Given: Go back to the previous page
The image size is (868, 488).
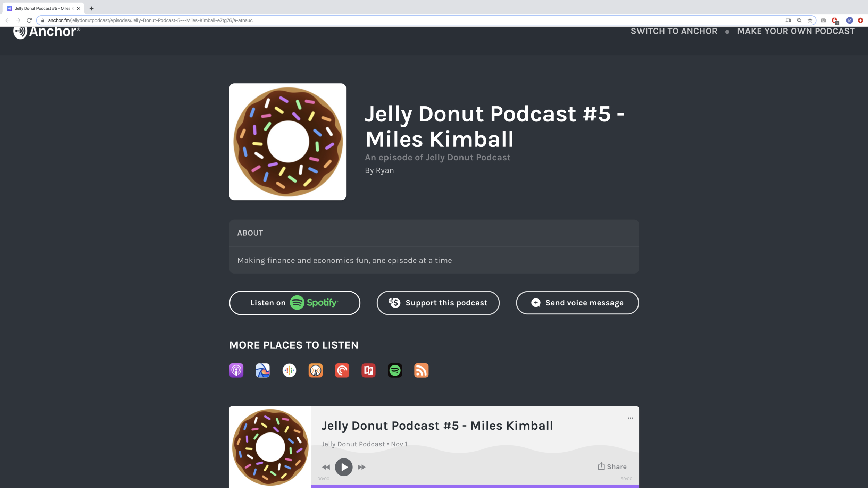Looking at the screenshot, I should (7, 20).
